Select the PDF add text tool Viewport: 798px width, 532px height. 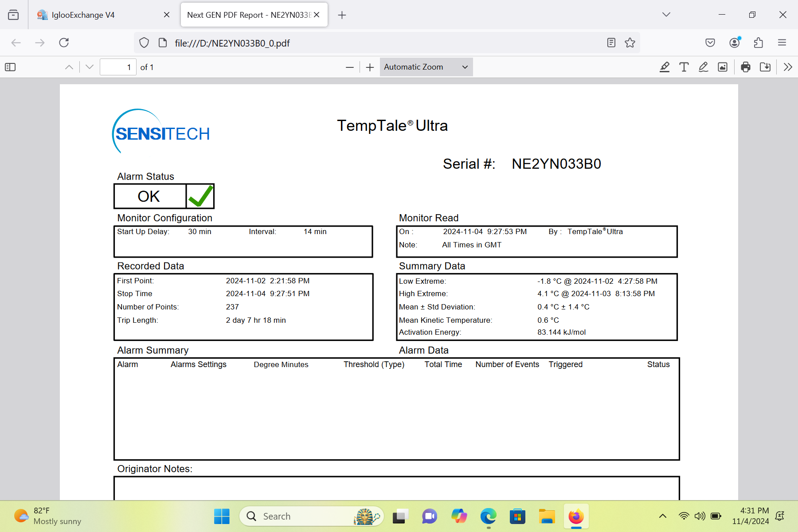684,67
